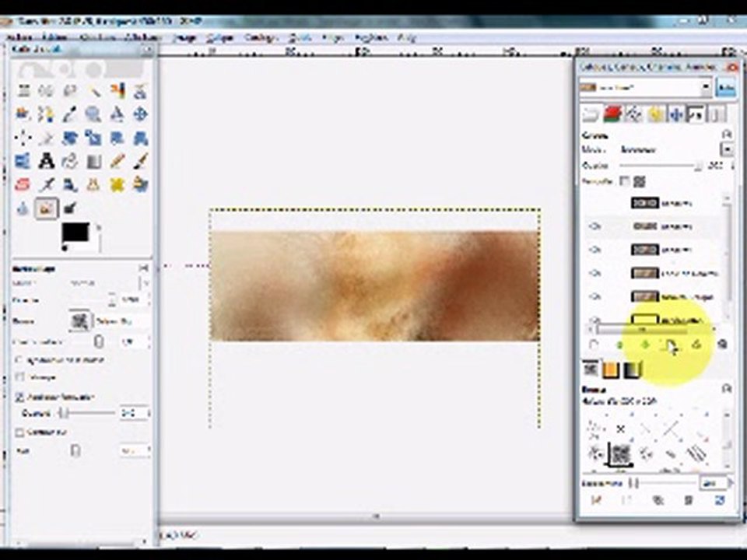The image size is (747, 560).
Task: Adjust the brush Spacing slider
Action: coord(661,483)
